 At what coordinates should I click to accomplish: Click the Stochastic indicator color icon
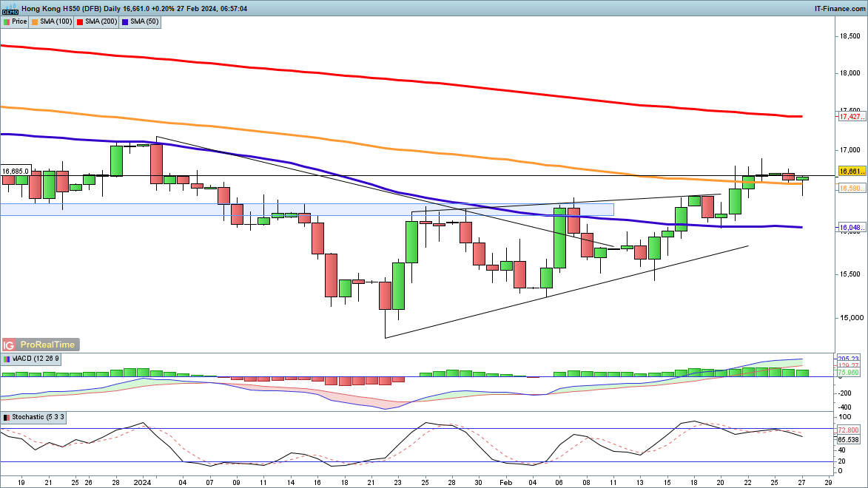click(x=6, y=418)
